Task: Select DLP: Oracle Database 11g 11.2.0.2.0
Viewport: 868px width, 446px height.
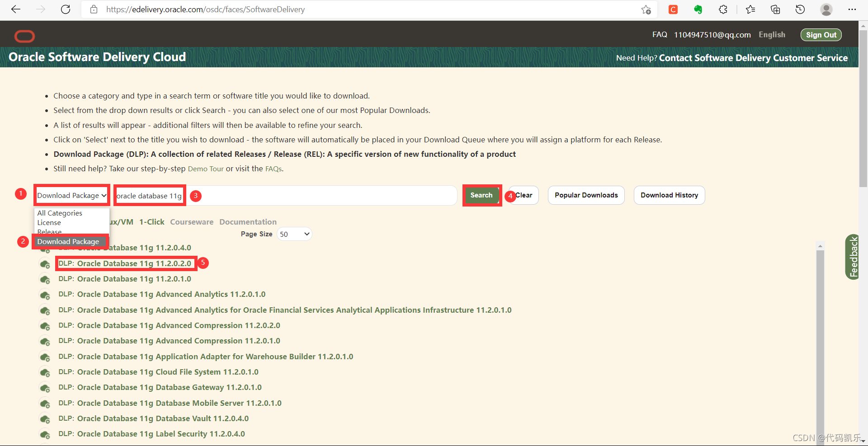Action: [125, 263]
